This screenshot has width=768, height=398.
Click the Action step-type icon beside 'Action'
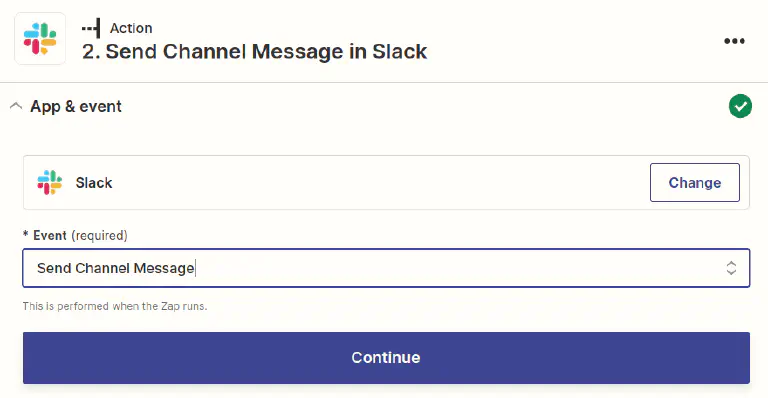[x=91, y=28]
